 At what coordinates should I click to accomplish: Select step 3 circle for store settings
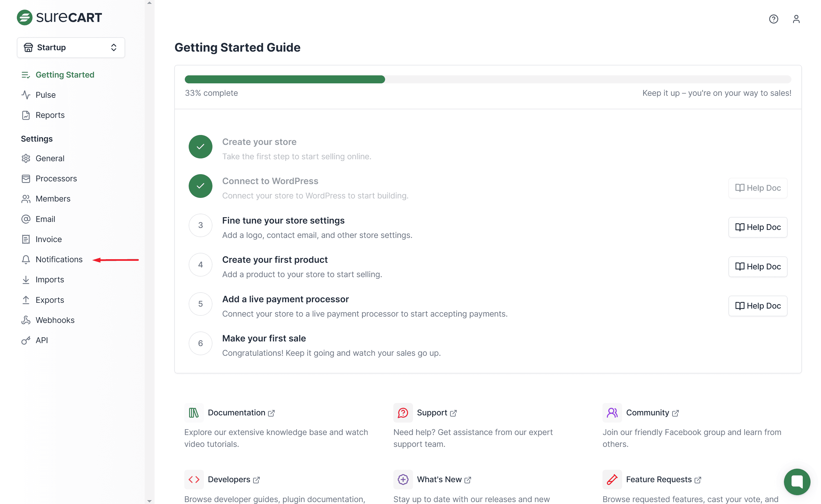pos(200,225)
